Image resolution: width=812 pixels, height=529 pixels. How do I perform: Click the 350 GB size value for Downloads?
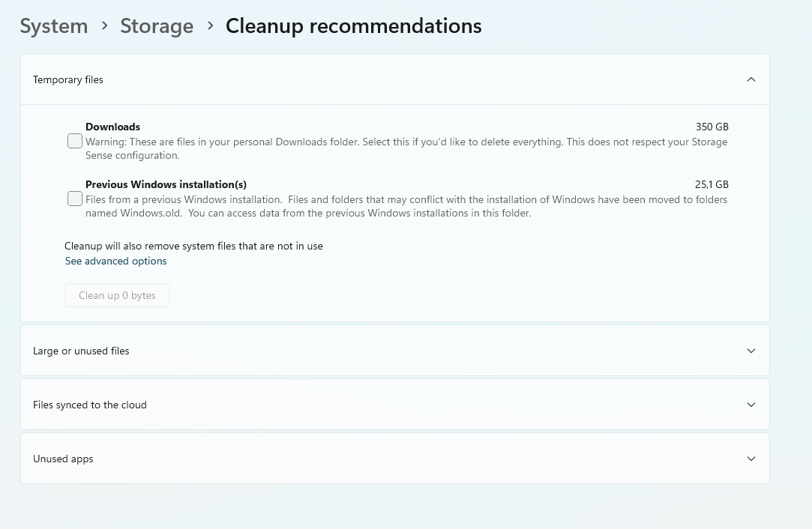pos(712,127)
